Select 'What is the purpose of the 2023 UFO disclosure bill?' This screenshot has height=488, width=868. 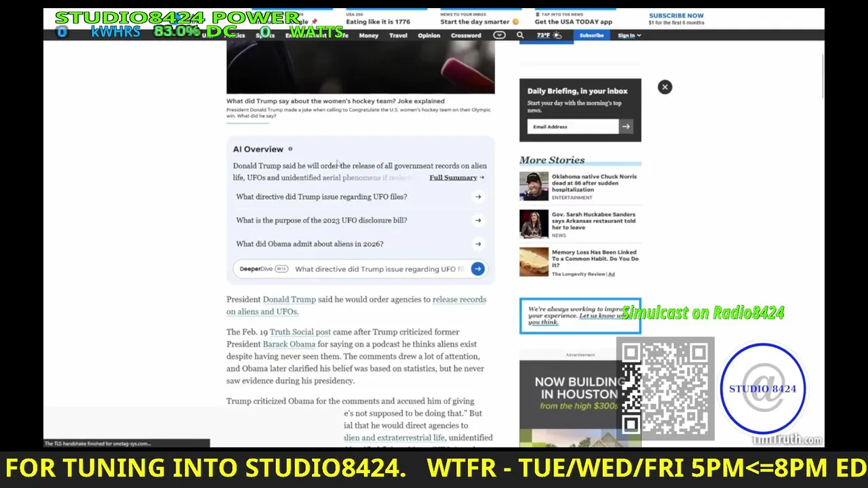(321, 220)
